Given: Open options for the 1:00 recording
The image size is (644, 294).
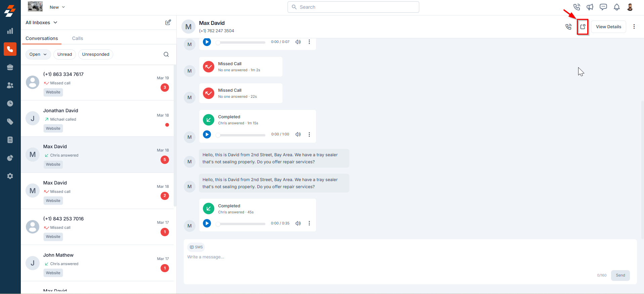Looking at the screenshot, I should click(309, 134).
